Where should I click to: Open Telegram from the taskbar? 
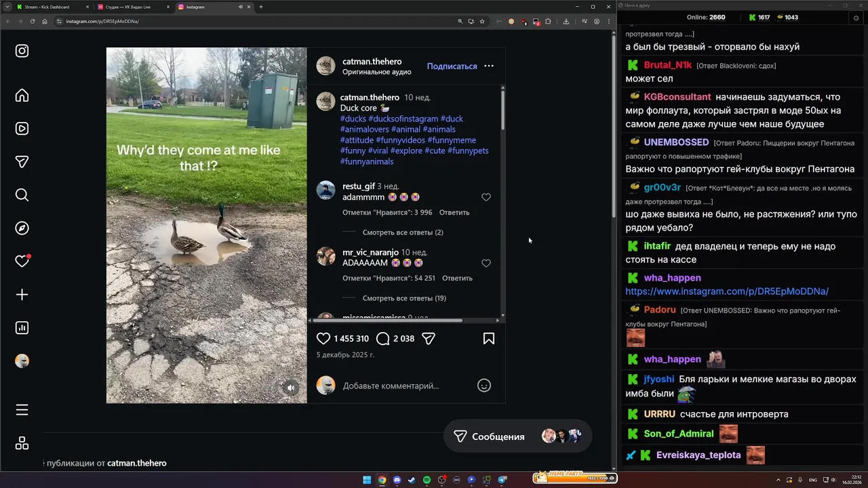click(x=502, y=480)
